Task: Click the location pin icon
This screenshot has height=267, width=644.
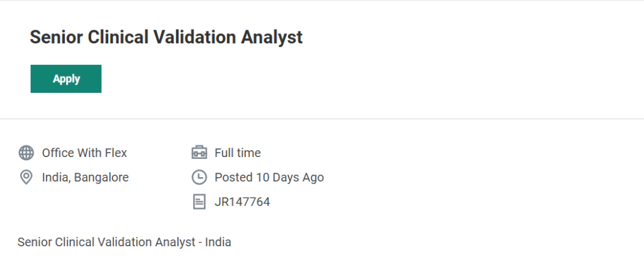Action: click(26, 178)
